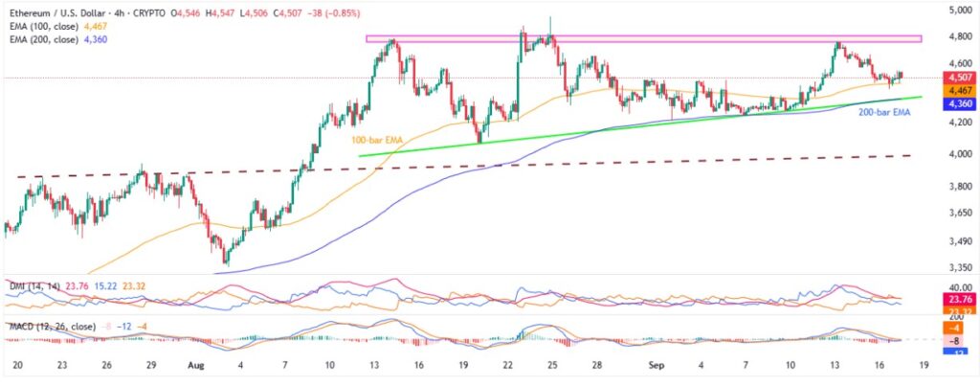
Task: Click the 25 date axis label
Action: pyautogui.click(x=552, y=364)
